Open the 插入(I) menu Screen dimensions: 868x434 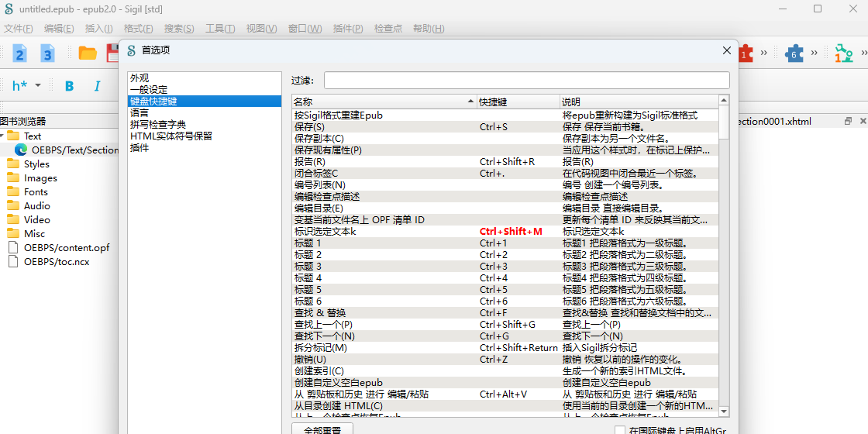tap(99, 29)
